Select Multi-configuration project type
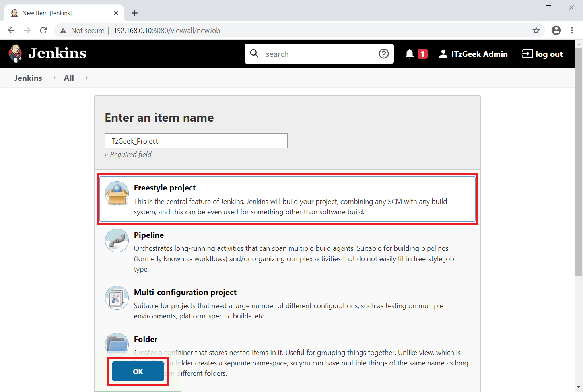Screen dimensions: 583x392 click(288, 303)
